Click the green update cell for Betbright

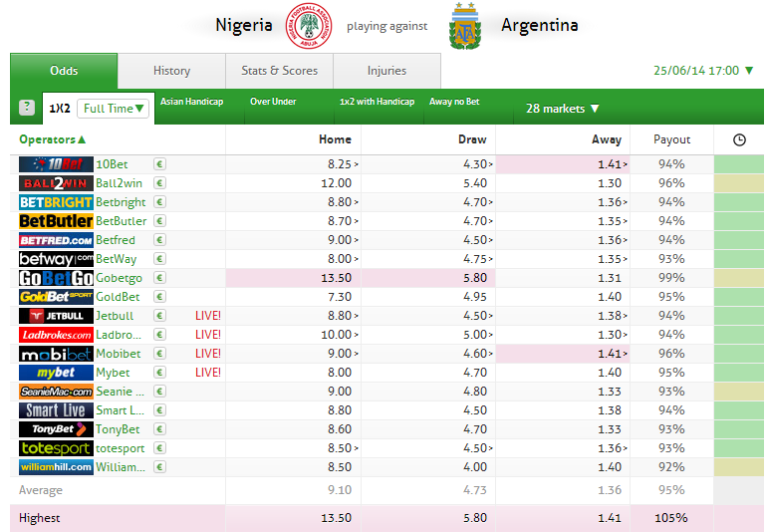point(739,202)
